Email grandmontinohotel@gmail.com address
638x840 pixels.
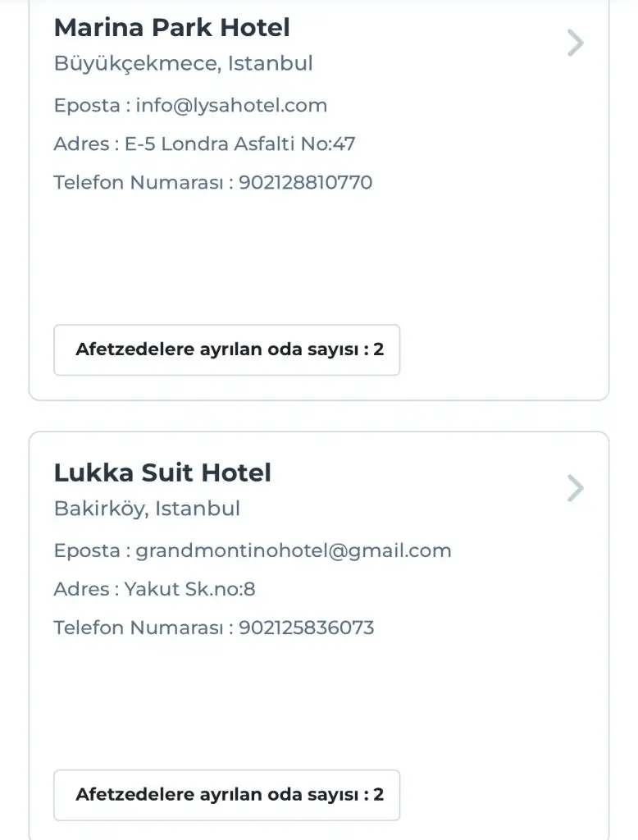[x=294, y=550]
